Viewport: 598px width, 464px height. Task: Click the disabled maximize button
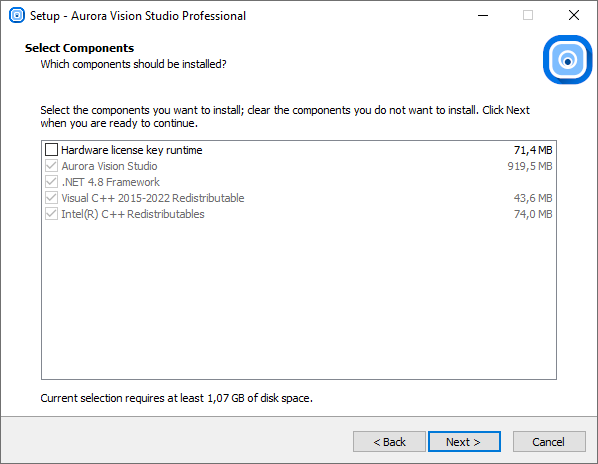[x=528, y=16]
